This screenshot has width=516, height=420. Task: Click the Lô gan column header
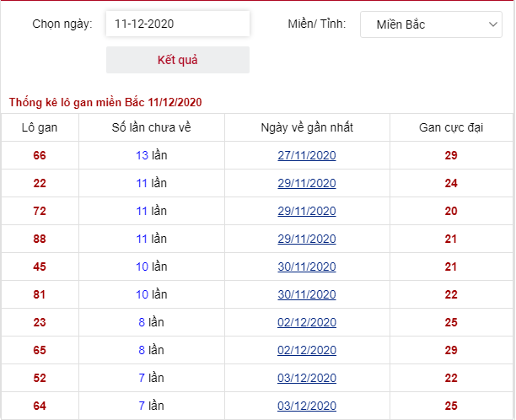(x=40, y=127)
